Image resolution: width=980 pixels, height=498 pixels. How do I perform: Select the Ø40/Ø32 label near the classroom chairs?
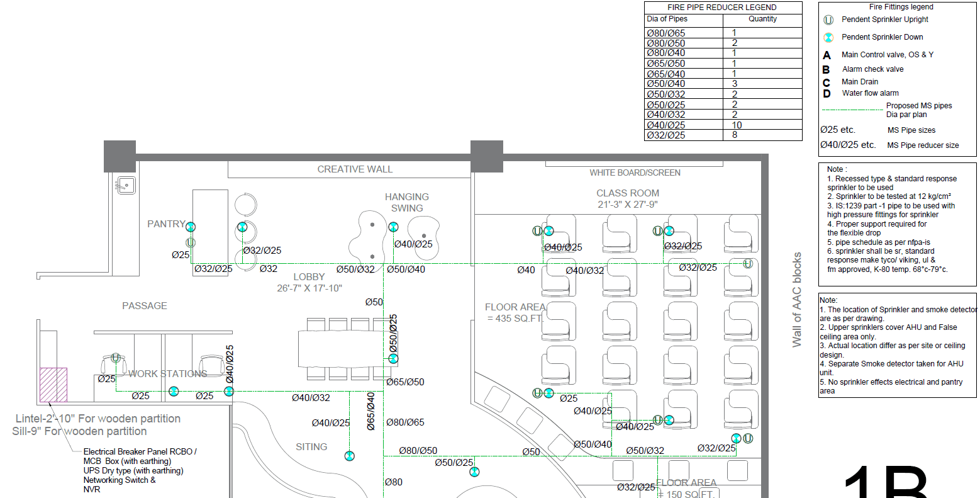[584, 271]
